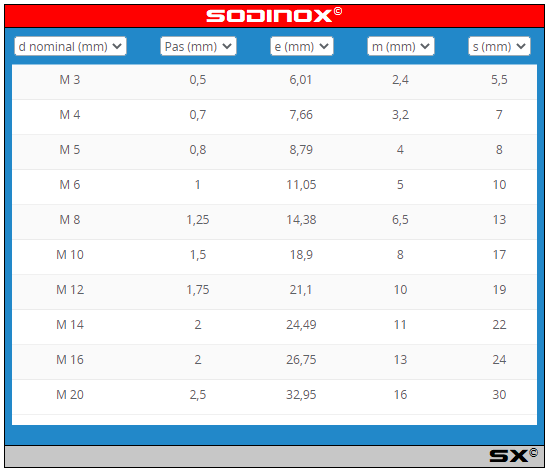
Task: Click the 2,4 value in m column
Action: coord(400,80)
